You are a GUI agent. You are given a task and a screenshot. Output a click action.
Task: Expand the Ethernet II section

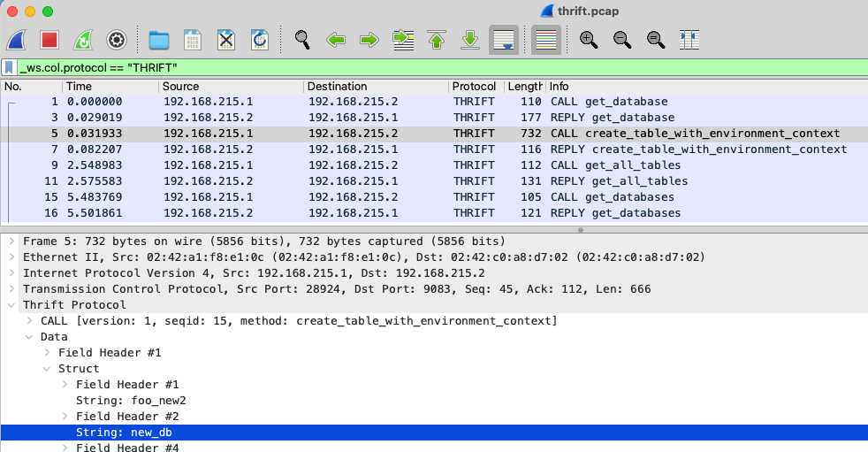(x=11, y=257)
